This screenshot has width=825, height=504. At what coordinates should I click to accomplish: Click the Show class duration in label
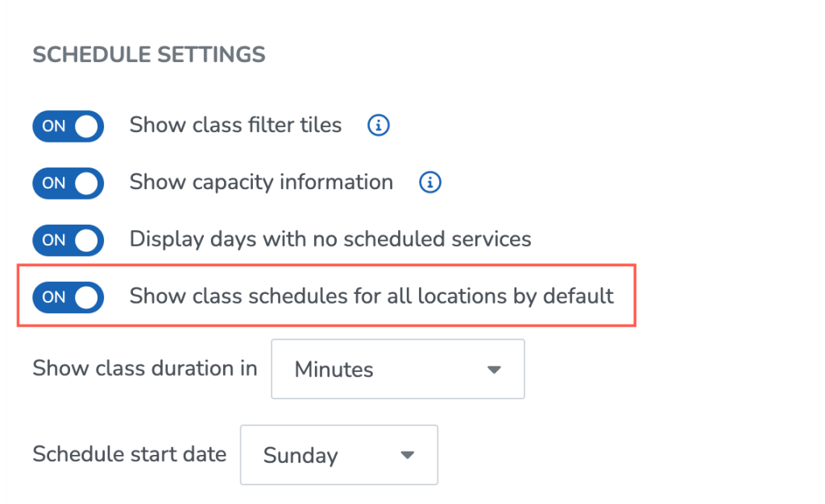pos(145,369)
